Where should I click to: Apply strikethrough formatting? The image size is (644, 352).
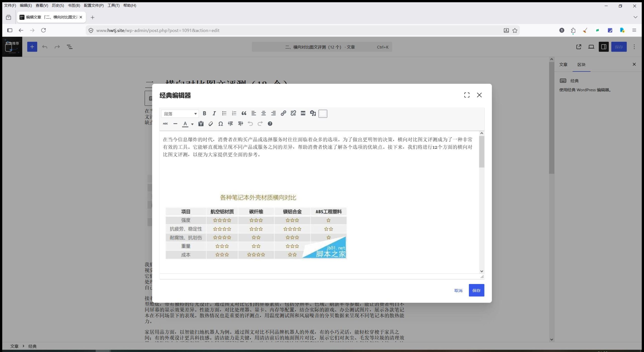coord(165,124)
